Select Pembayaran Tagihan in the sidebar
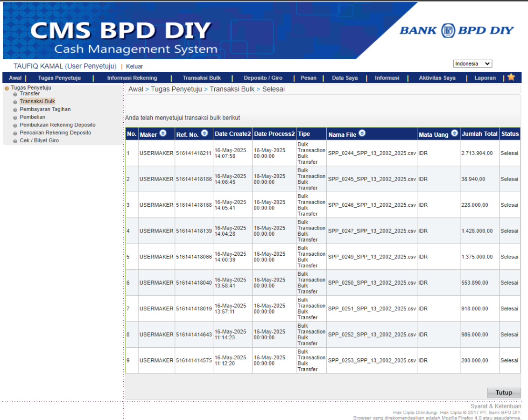 45,109
